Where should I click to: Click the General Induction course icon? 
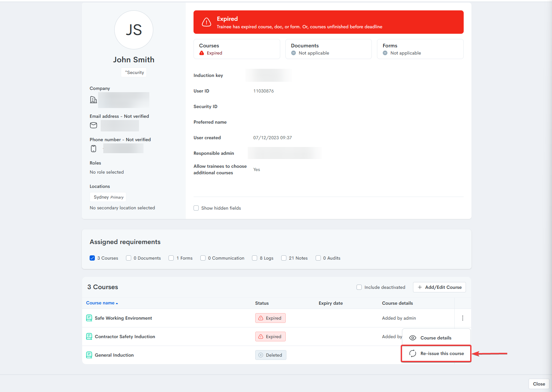pyautogui.click(x=89, y=355)
